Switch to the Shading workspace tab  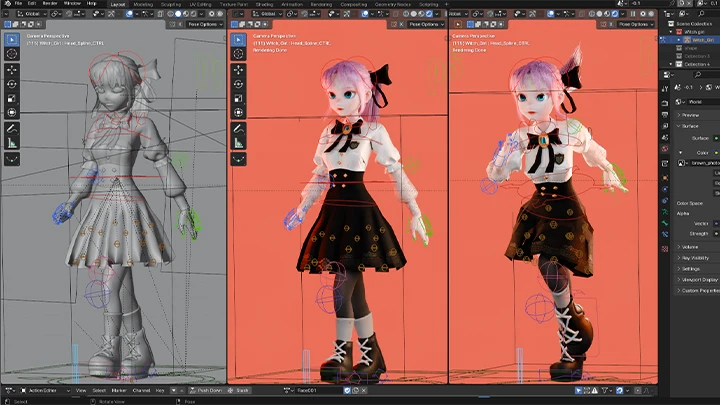tap(264, 4)
